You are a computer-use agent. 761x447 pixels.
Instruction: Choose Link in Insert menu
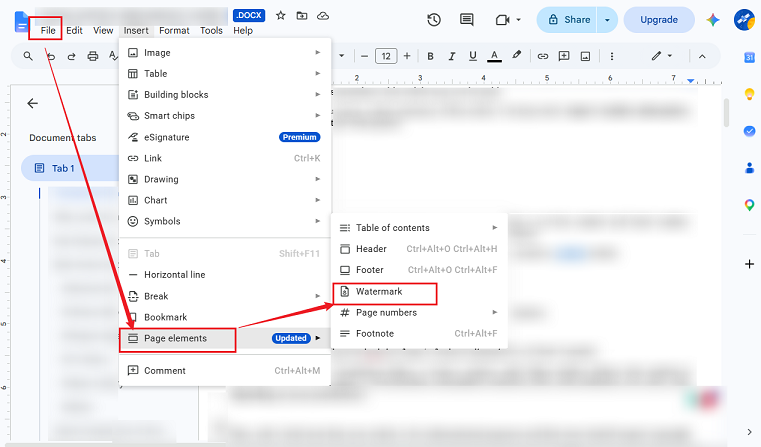[x=225, y=158]
